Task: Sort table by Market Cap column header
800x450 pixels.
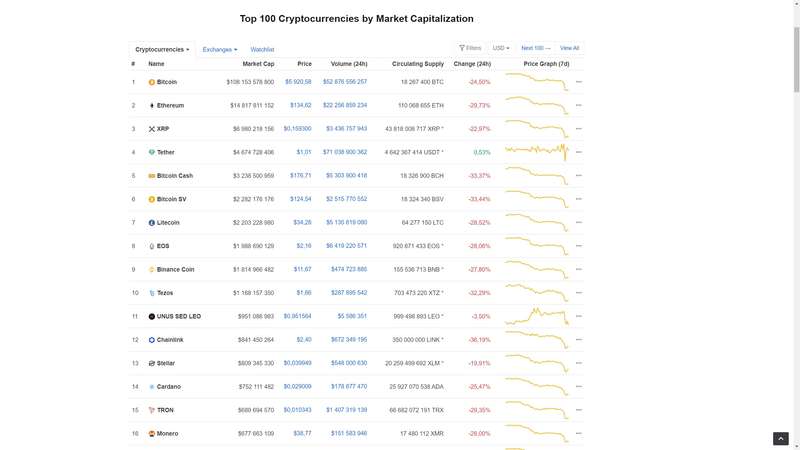Action: pyautogui.click(x=258, y=64)
